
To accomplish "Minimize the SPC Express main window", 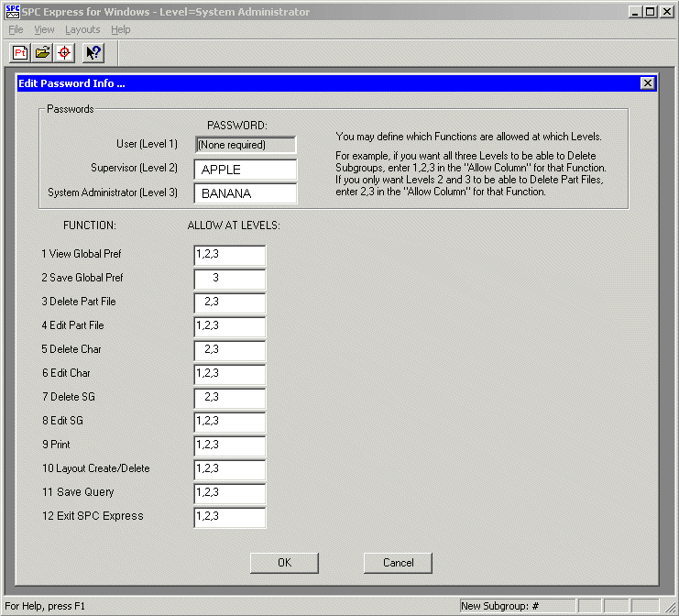I will pos(635,12).
